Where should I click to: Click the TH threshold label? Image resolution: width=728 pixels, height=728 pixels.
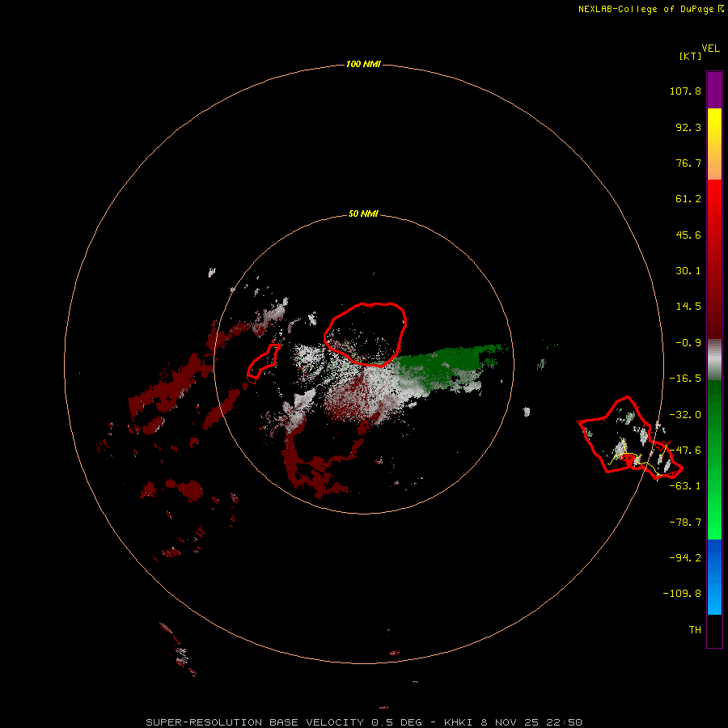point(695,630)
